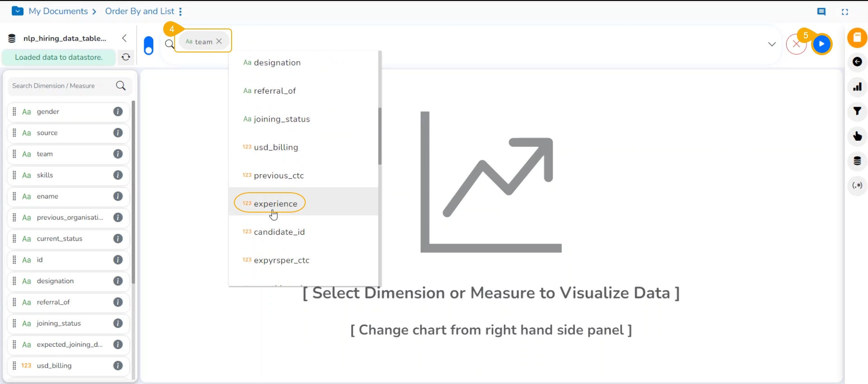Open the filter funnel panel
The image size is (868, 384).
(x=857, y=111)
